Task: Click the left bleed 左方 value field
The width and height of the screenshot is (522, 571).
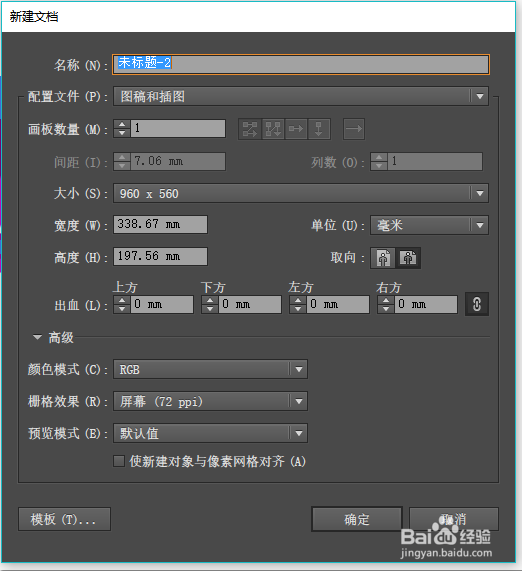Action: (x=338, y=304)
